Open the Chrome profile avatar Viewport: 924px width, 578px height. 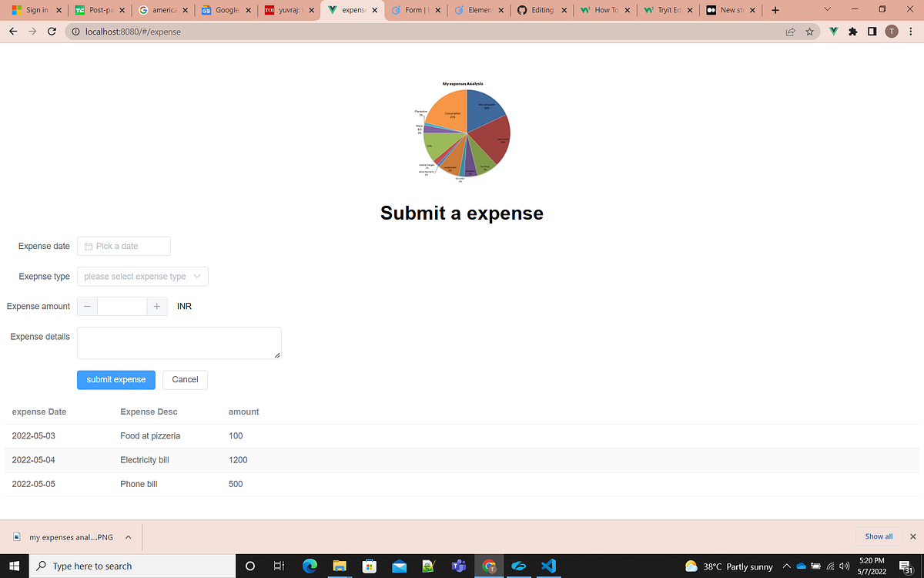[x=892, y=32]
